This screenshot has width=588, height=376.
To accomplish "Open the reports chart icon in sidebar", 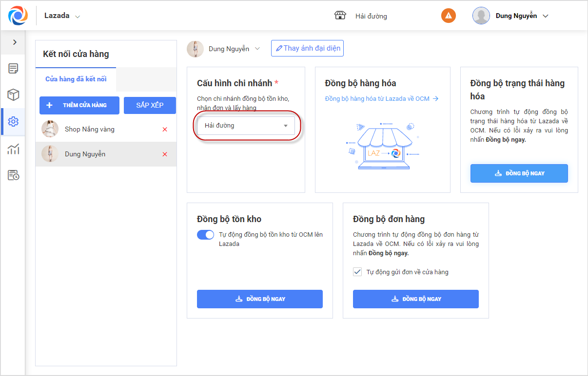I will coord(13,149).
